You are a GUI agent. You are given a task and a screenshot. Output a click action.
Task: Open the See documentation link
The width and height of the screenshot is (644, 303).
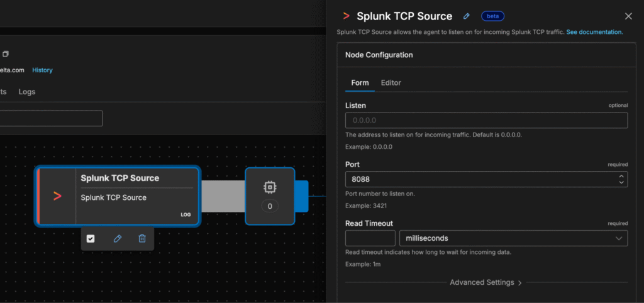tap(594, 31)
